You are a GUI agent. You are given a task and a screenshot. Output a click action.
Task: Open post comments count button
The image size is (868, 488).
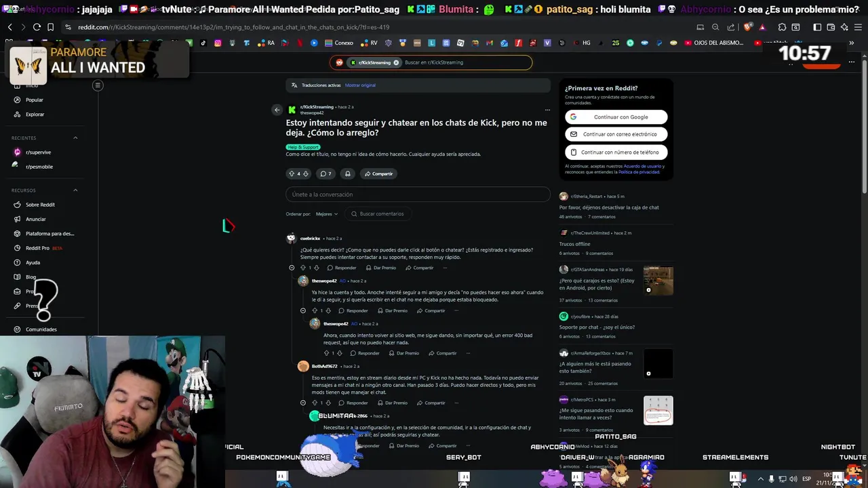[325, 174]
